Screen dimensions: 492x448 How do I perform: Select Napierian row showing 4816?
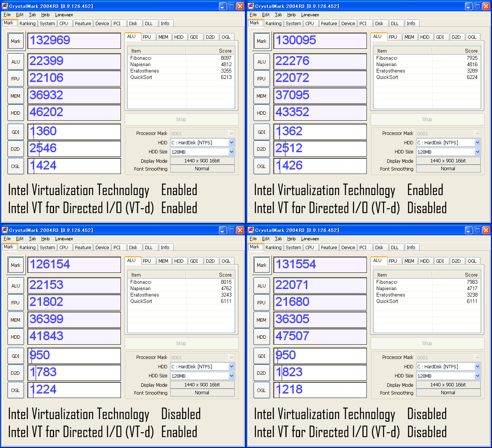(x=427, y=64)
